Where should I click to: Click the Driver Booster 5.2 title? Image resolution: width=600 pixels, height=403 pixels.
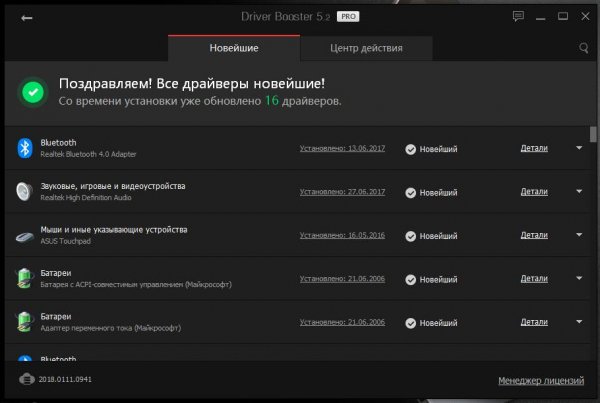tap(285, 16)
